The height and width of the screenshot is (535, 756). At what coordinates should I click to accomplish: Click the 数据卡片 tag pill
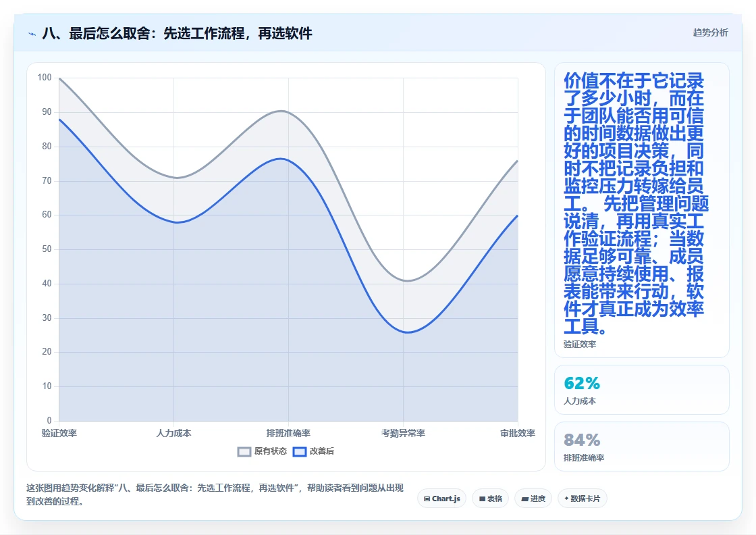pos(583,499)
